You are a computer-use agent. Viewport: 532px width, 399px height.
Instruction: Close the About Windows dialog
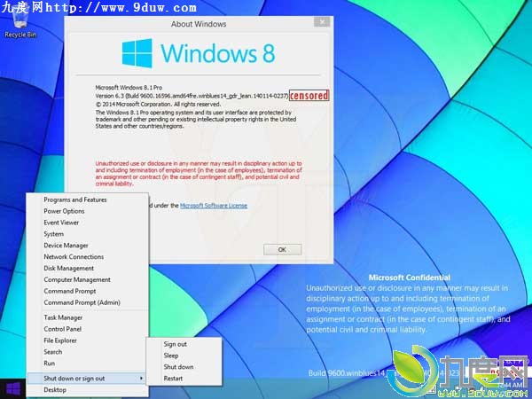click(x=322, y=22)
